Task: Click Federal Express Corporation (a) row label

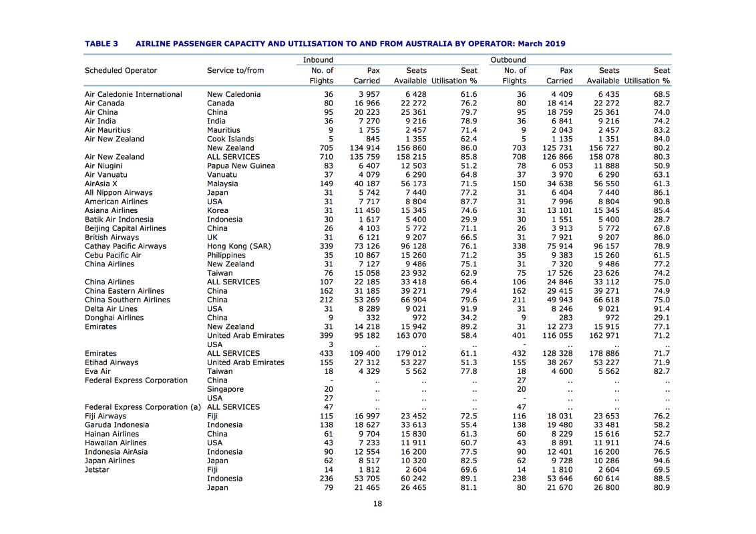Action: 143,407
